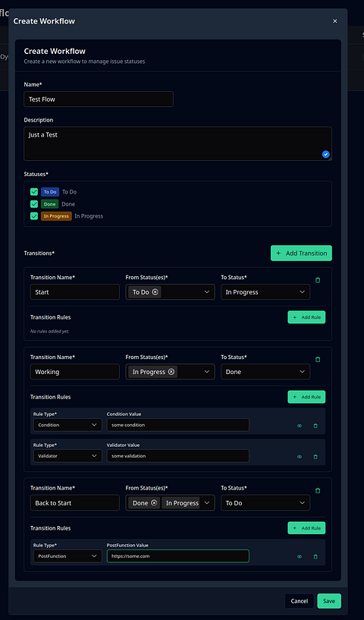Remove the Validator rule via trash icon
The height and width of the screenshot is (620, 364).
pos(315,457)
